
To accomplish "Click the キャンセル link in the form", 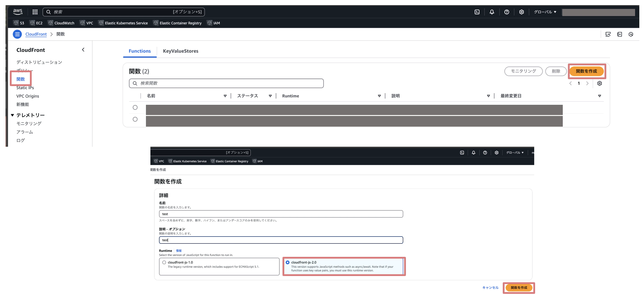I will click(x=490, y=288).
